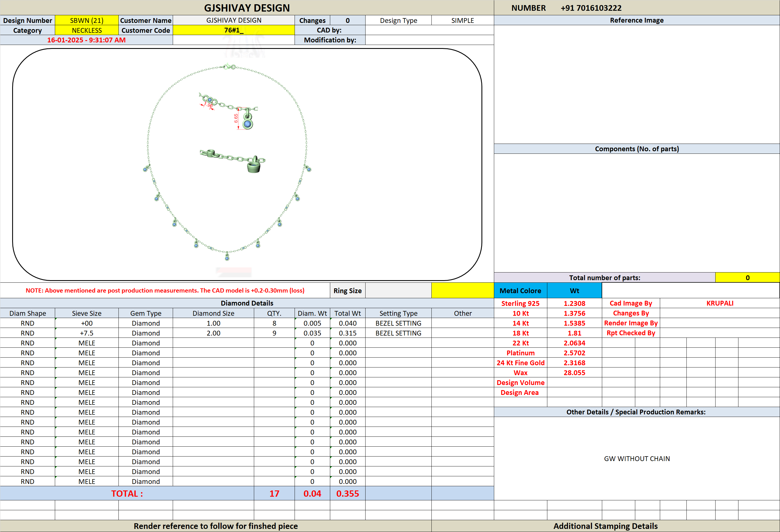Click the 'Sieve Size' column header
Viewport: 780px width, 532px height.
click(87, 313)
